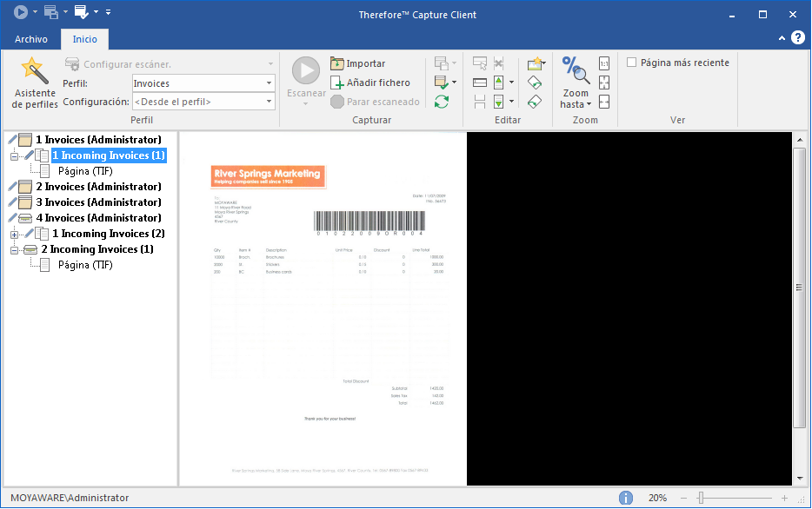Open the Archivo tab

pyautogui.click(x=31, y=39)
